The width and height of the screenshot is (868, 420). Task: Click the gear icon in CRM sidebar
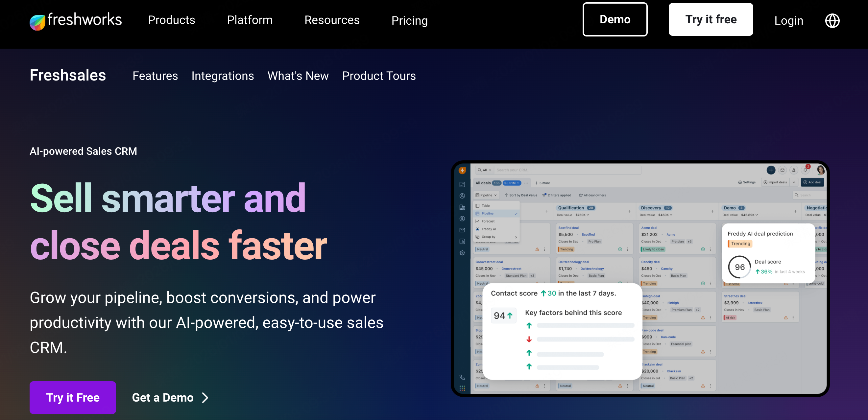coord(462,253)
